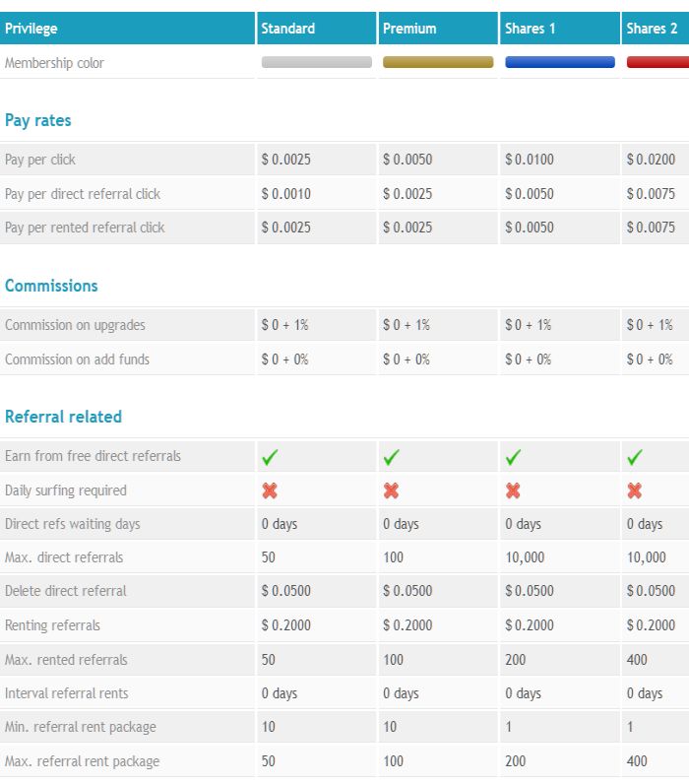Click green checkmark in Premium column
This screenshot has height=784, width=689.
[x=391, y=457]
